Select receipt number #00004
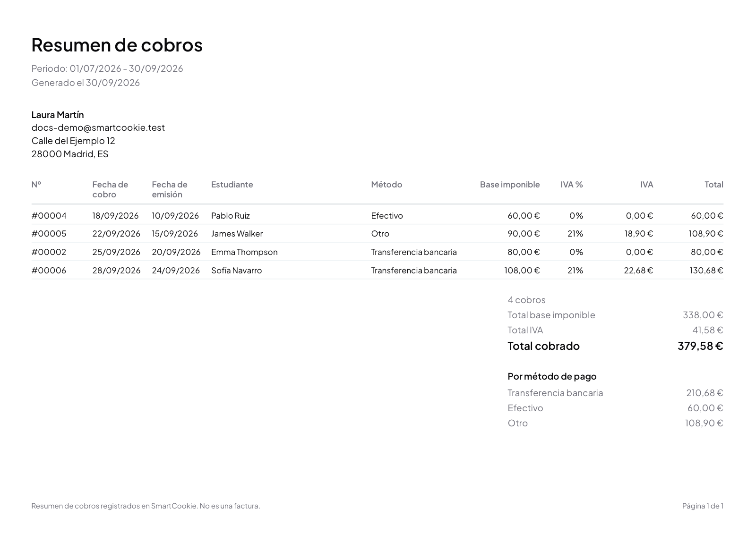Image resolution: width=756 pixels, height=534 pixels. pyautogui.click(x=49, y=216)
